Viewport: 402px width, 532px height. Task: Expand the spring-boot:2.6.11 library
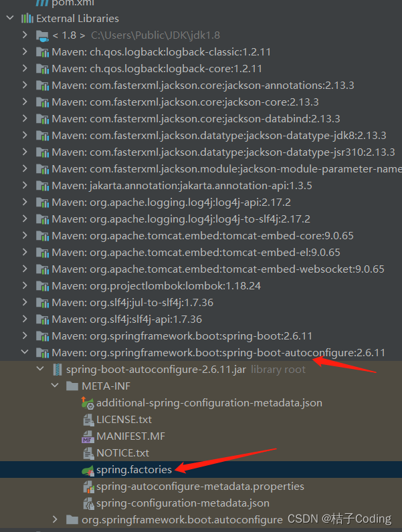click(25, 336)
